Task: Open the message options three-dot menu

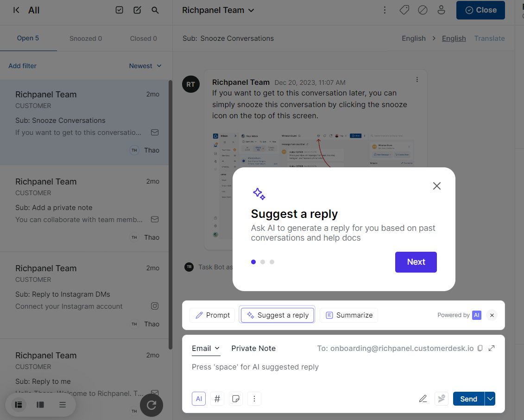Action: (x=417, y=80)
